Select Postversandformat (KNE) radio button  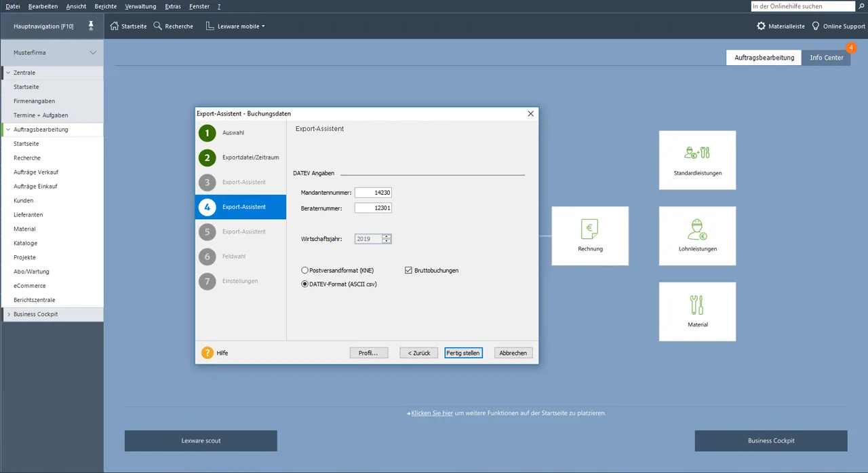tap(305, 270)
